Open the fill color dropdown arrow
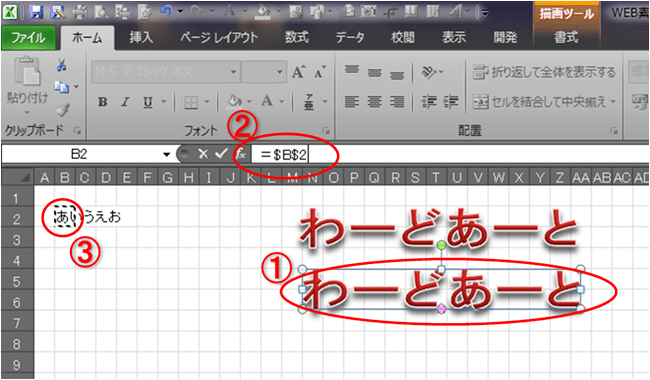 (249, 102)
